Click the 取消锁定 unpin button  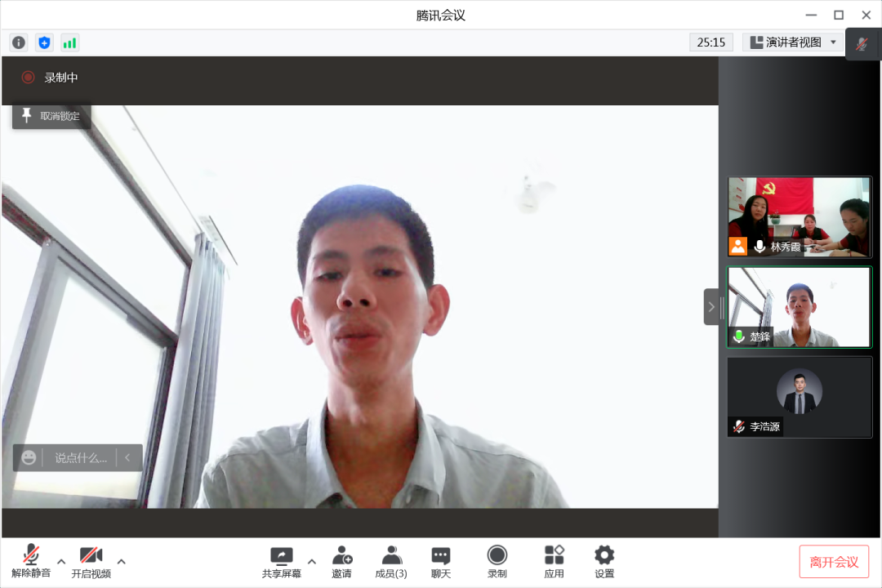[x=51, y=116]
